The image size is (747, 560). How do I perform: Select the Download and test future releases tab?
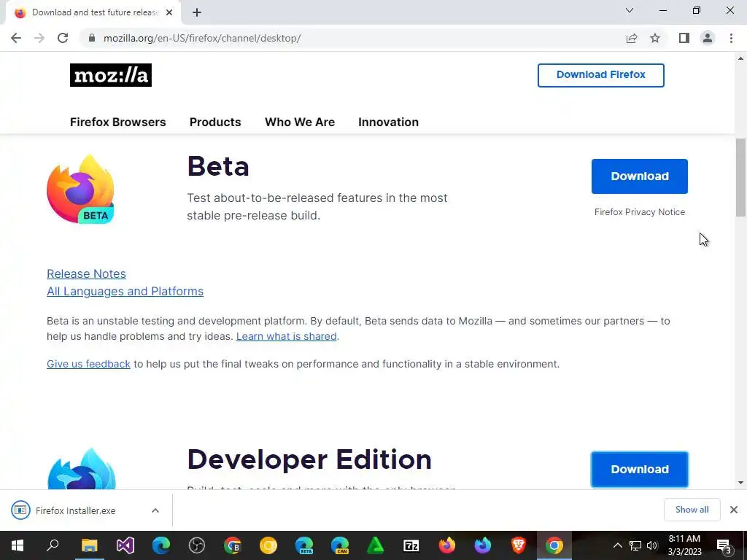[x=94, y=12]
